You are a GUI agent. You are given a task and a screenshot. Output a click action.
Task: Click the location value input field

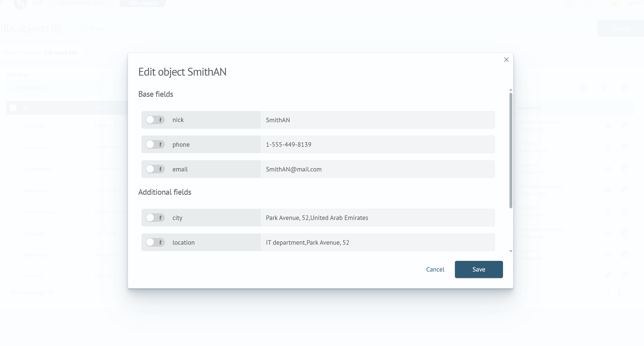(377, 242)
